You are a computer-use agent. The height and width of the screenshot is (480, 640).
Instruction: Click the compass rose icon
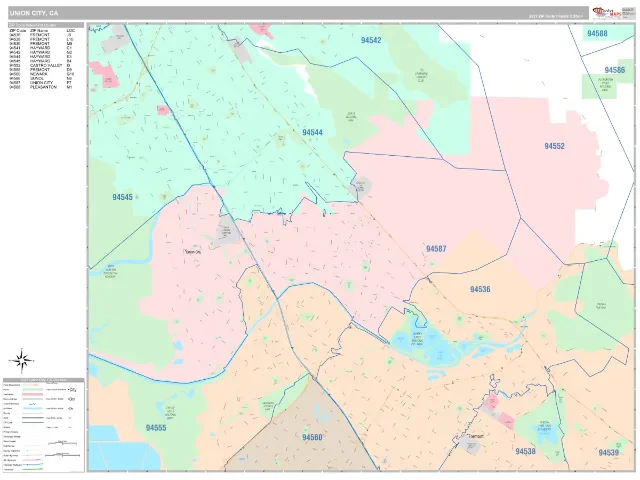click(x=22, y=361)
